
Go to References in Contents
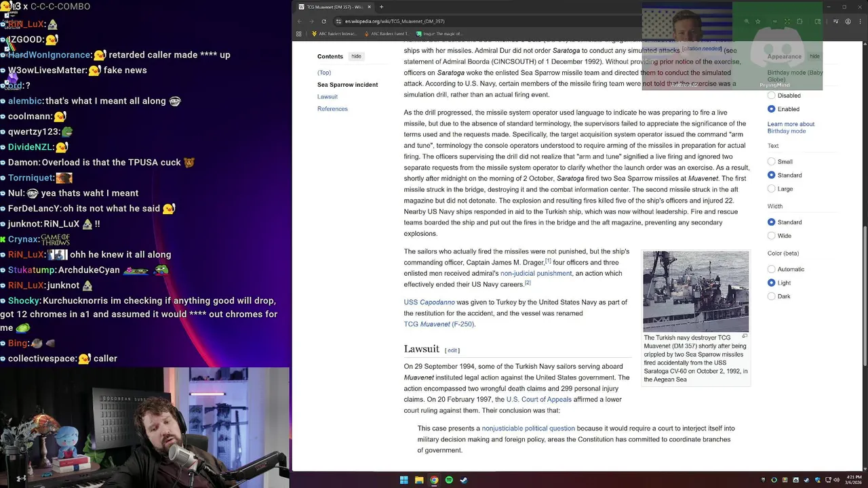(332, 109)
